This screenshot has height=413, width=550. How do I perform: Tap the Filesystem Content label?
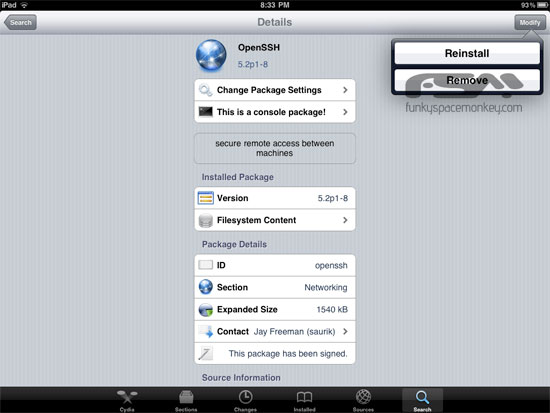tap(256, 220)
